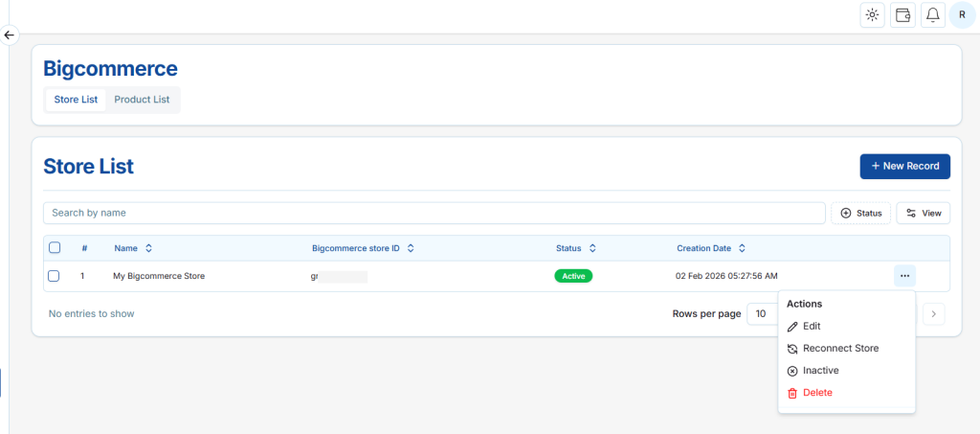The height and width of the screenshot is (434, 980).
Task: Set the store to Inactive
Action: [x=820, y=371]
